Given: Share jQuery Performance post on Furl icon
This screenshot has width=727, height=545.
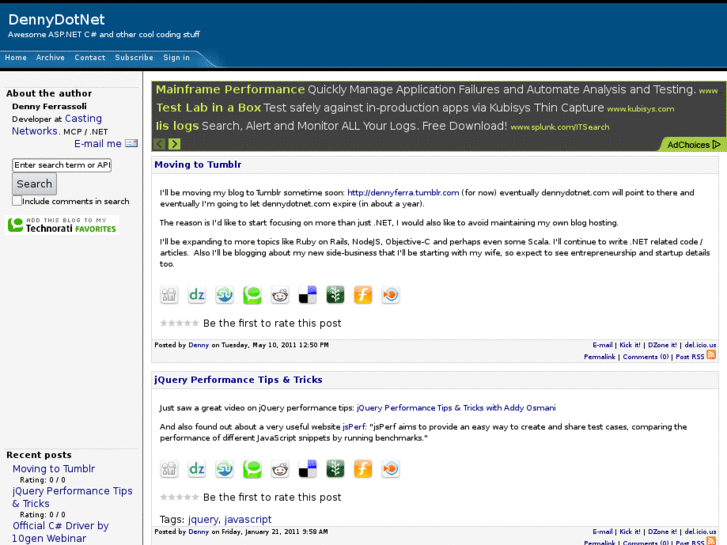Looking at the screenshot, I should (x=363, y=469).
